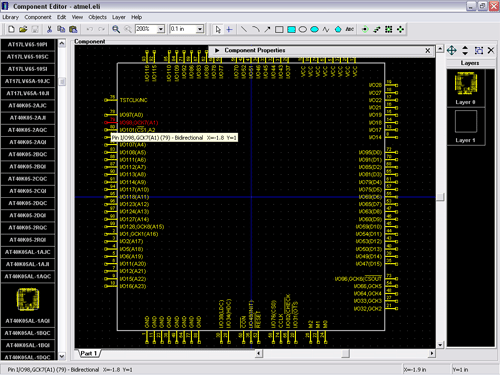
Task: Open the Objects menu
Action: (x=97, y=17)
